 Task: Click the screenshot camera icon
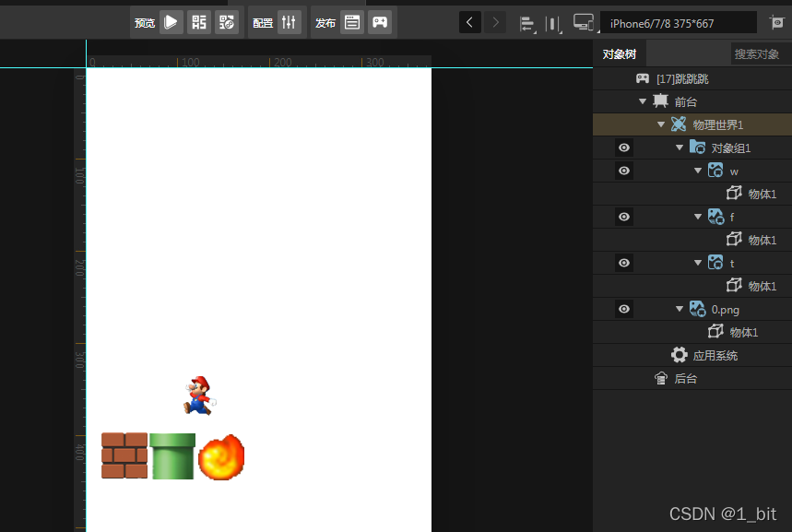point(777,22)
